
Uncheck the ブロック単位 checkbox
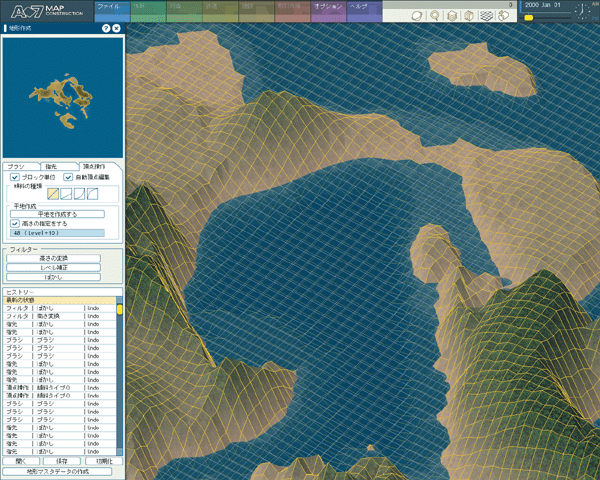click(x=15, y=177)
